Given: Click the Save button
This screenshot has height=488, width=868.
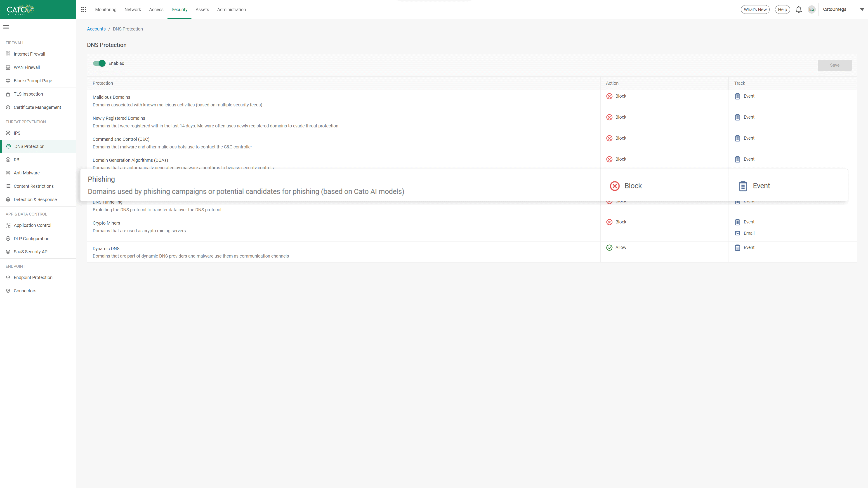Looking at the screenshot, I should tap(834, 65).
